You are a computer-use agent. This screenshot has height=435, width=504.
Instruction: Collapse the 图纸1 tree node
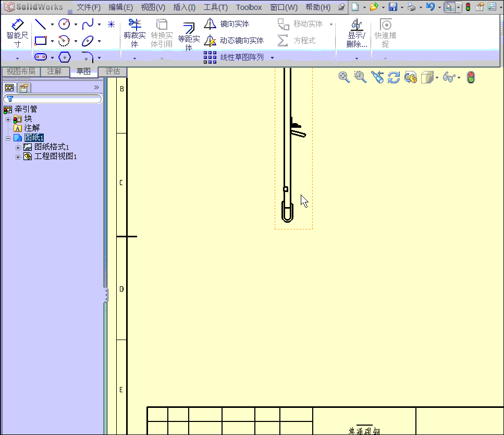8,138
